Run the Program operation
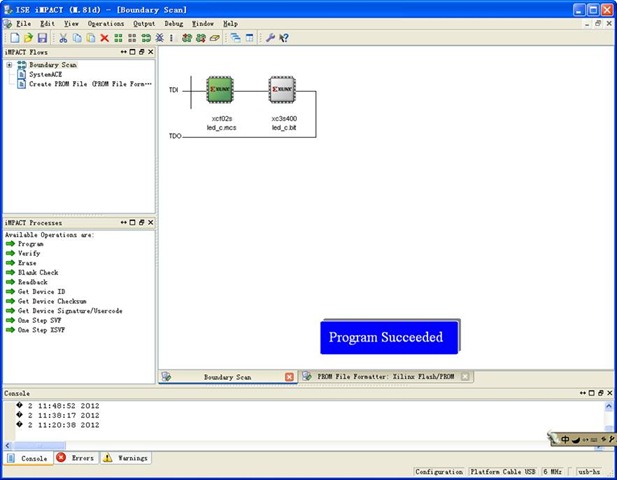 point(30,244)
